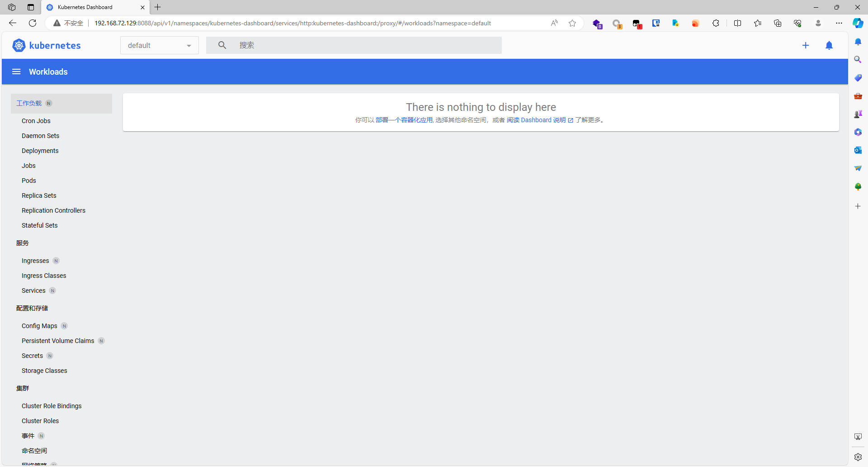Open Config Maps list
The image size is (868, 467).
(x=39, y=326)
